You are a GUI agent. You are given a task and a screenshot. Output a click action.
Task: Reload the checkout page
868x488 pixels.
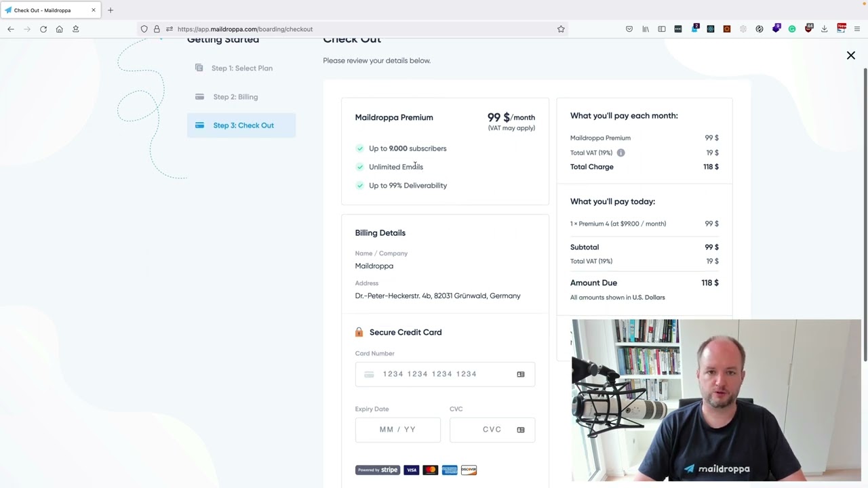pos(43,29)
